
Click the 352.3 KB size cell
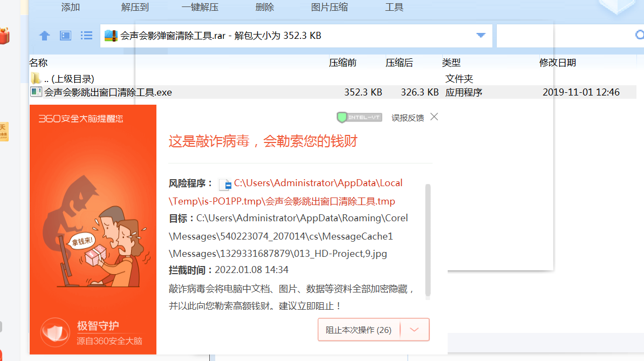click(363, 92)
